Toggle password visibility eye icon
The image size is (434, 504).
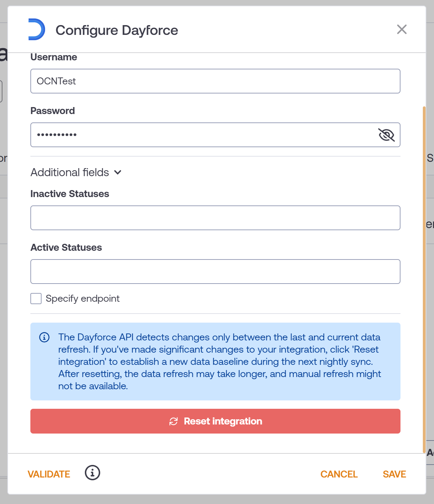point(387,135)
